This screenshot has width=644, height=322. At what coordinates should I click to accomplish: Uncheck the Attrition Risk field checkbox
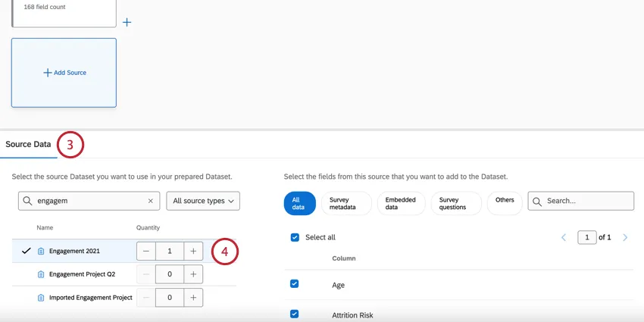click(295, 314)
